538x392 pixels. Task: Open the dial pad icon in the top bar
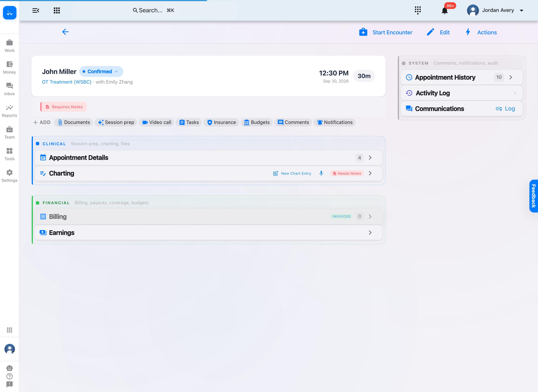(418, 10)
